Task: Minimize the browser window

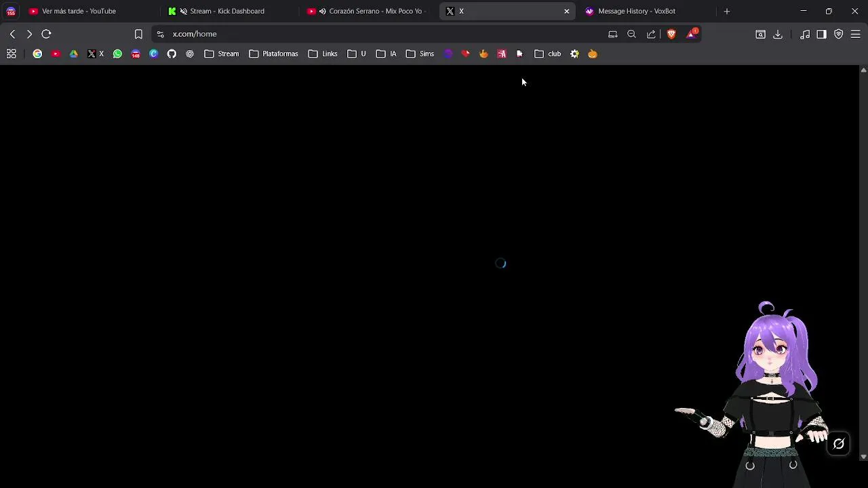Action: (804, 12)
